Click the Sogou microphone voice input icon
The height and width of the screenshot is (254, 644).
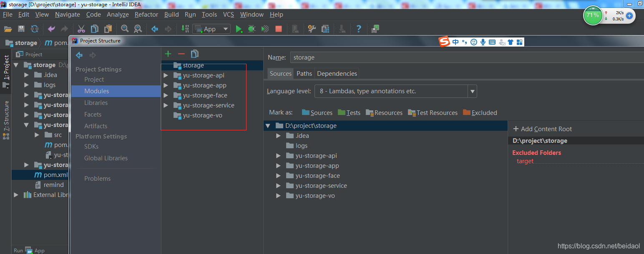click(x=483, y=42)
